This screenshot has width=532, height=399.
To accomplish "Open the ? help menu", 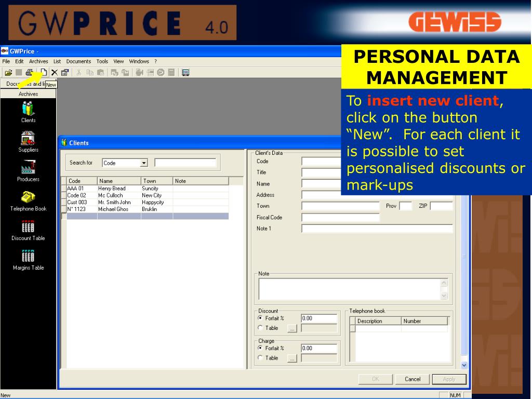I will [x=156, y=61].
